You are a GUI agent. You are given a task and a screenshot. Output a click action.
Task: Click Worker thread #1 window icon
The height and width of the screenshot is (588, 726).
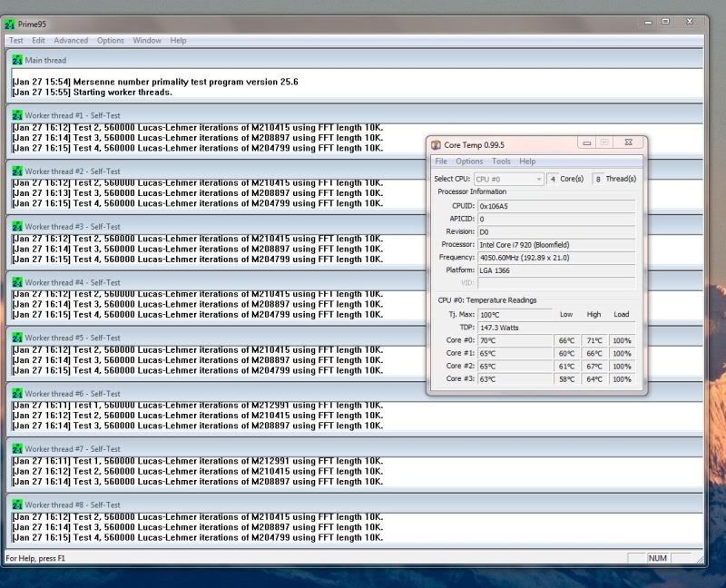pyautogui.click(x=17, y=115)
